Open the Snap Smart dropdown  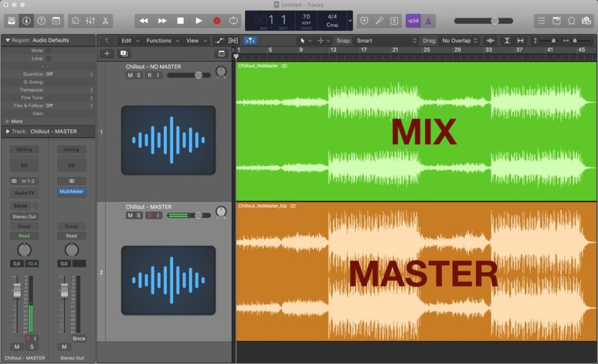tap(387, 41)
